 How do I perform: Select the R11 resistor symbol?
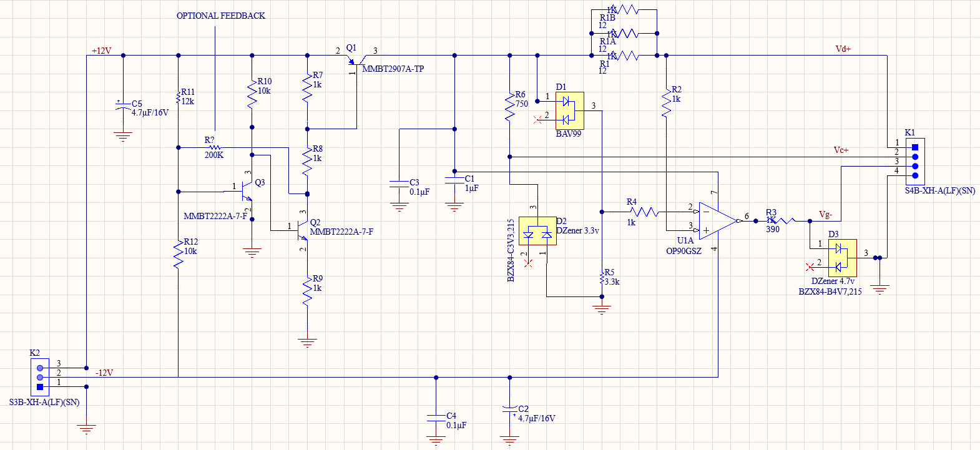[x=179, y=97]
